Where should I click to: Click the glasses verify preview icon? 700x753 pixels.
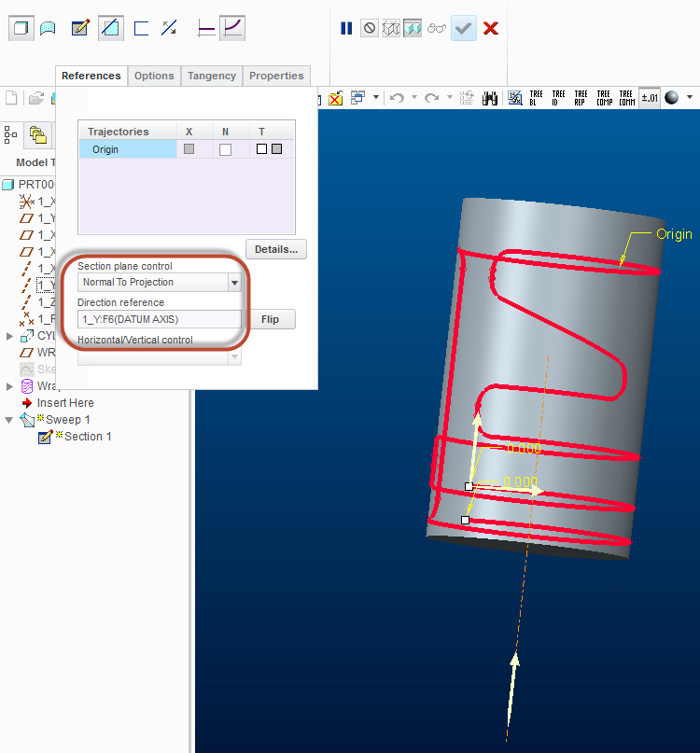(x=436, y=28)
